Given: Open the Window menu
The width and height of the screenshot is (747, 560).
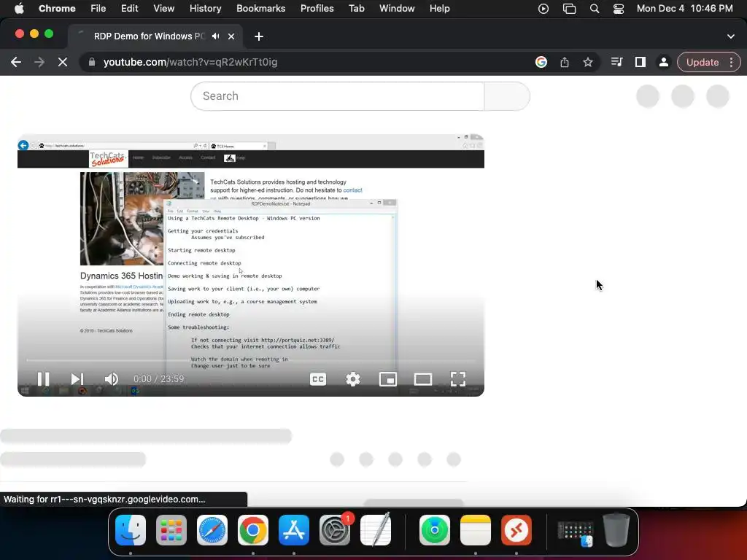Looking at the screenshot, I should coord(397,9).
